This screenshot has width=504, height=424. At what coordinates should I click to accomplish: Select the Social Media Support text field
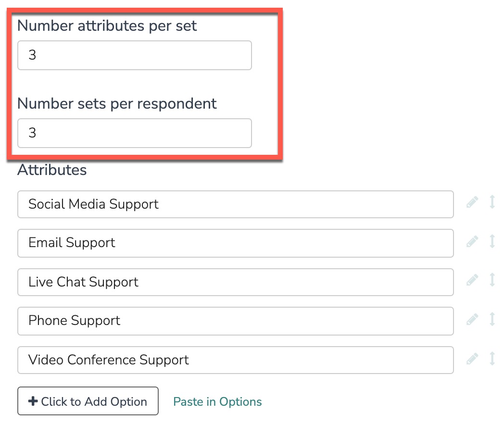[x=235, y=204]
